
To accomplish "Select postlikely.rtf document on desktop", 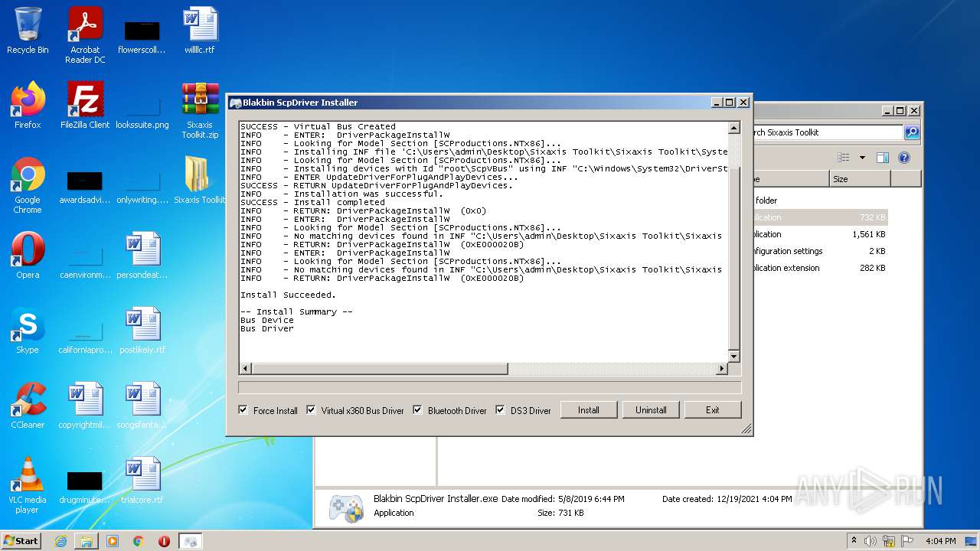I will pyautogui.click(x=142, y=331).
